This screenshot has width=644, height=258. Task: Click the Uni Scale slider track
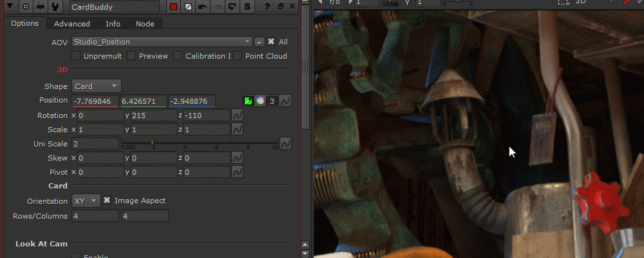[x=200, y=143]
